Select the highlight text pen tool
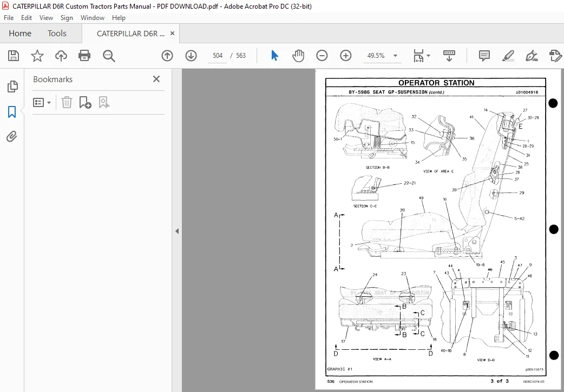This screenshot has width=564, height=392. pyautogui.click(x=508, y=56)
